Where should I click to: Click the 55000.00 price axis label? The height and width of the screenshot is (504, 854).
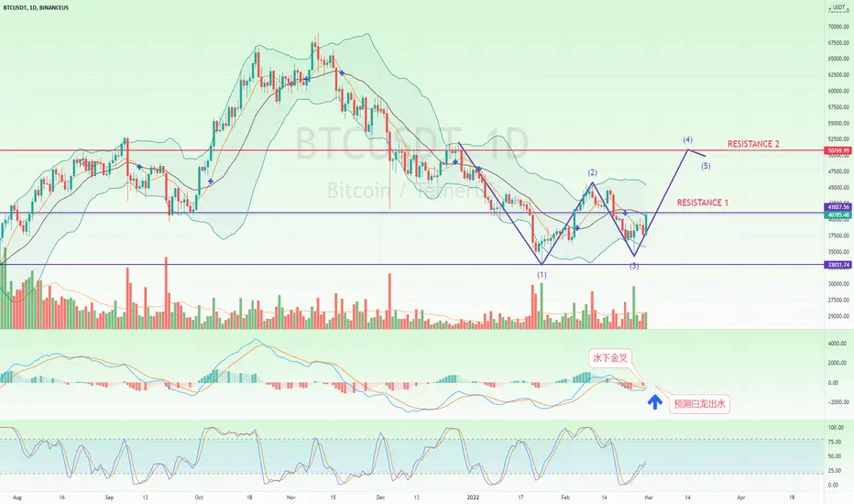coord(838,124)
